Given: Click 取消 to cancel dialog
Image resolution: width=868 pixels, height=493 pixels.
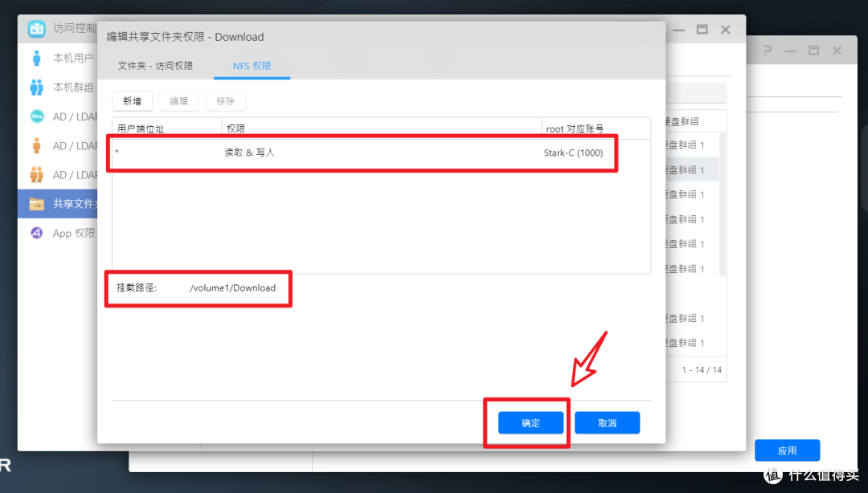Looking at the screenshot, I should (x=608, y=422).
